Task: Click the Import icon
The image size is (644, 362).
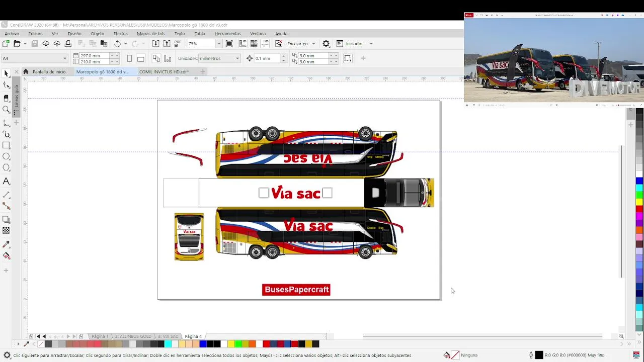Action: 155,44
